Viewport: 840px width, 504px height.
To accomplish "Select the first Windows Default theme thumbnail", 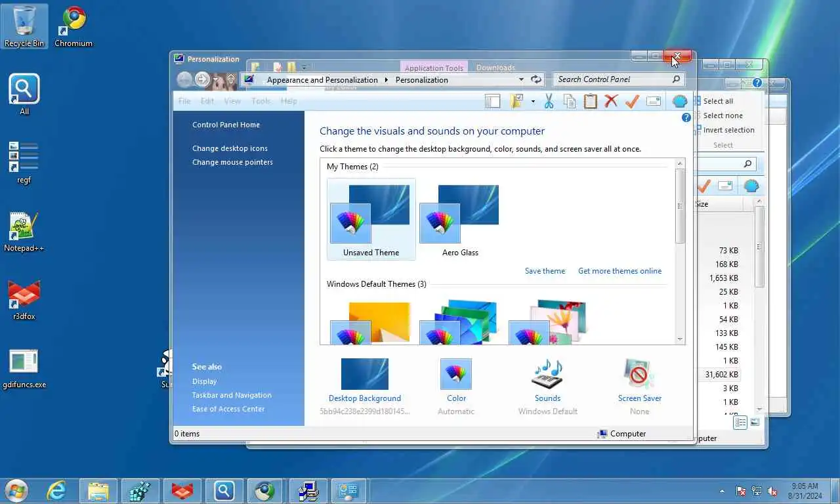I will [x=370, y=322].
